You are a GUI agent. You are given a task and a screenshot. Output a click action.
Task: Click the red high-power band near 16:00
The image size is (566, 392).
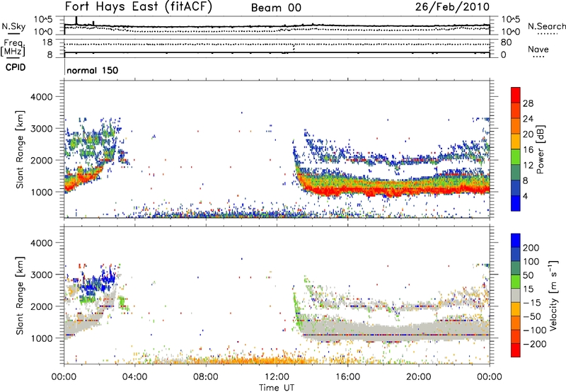[347, 189]
